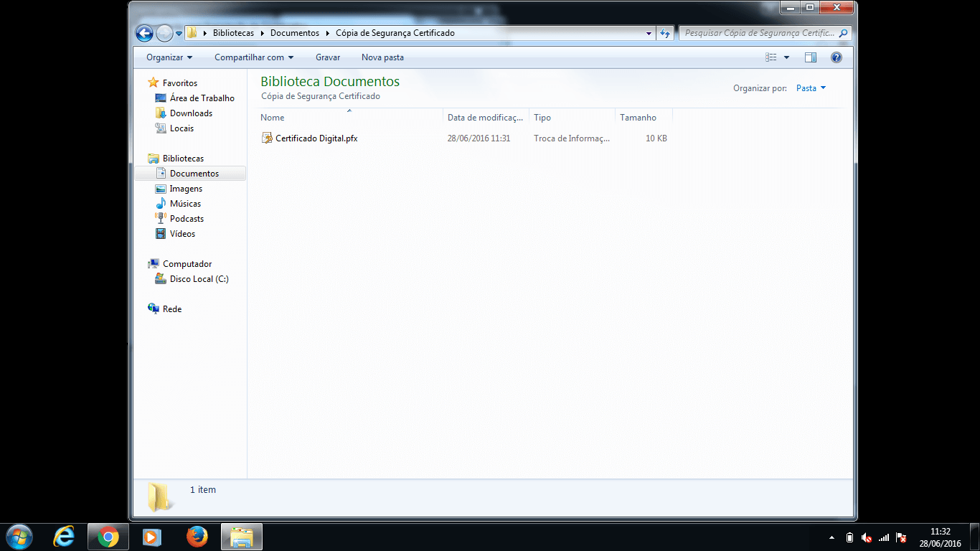The height and width of the screenshot is (551, 980).
Task: Open the Compartilhar com menu
Action: click(x=254, y=57)
